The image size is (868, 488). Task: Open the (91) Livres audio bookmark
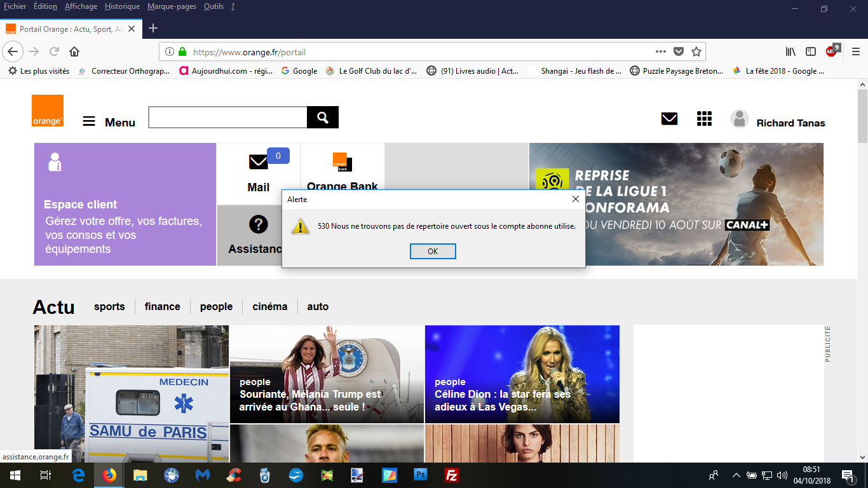click(473, 71)
